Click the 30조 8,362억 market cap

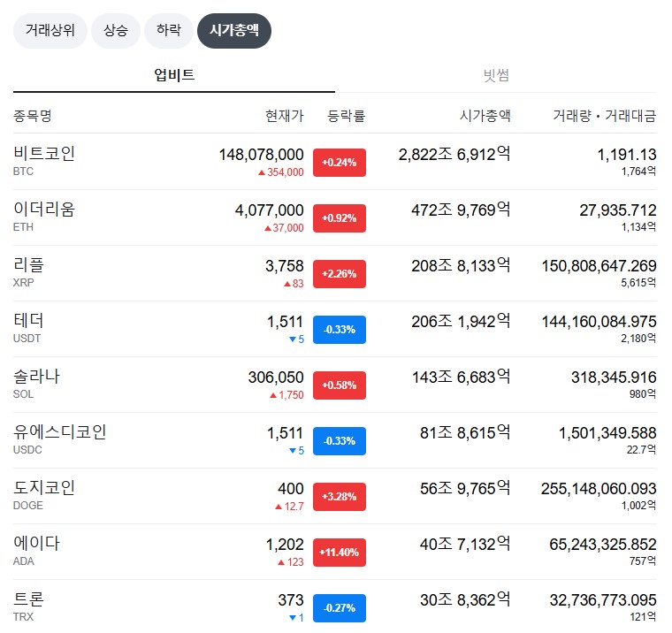pyautogui.click(x=465, y=600)
